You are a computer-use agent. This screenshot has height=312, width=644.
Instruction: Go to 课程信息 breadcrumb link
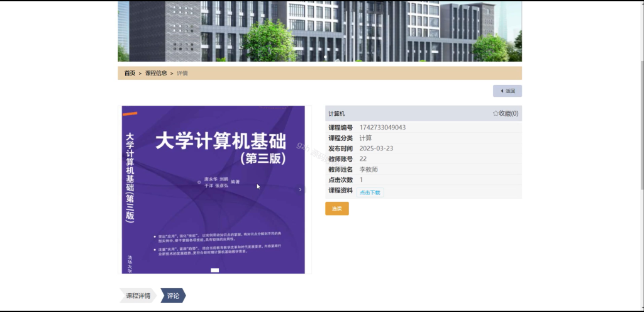point(156,73)
